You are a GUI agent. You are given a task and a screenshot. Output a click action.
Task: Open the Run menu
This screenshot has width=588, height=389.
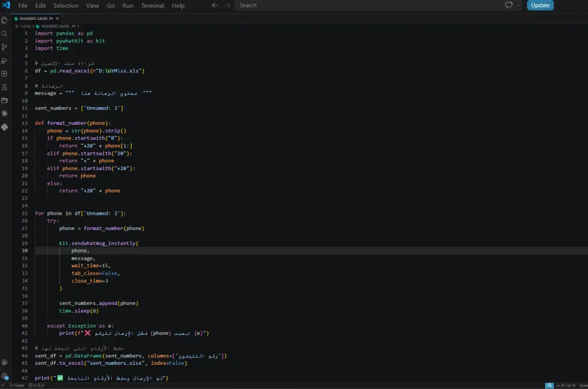tap(128, 5)
